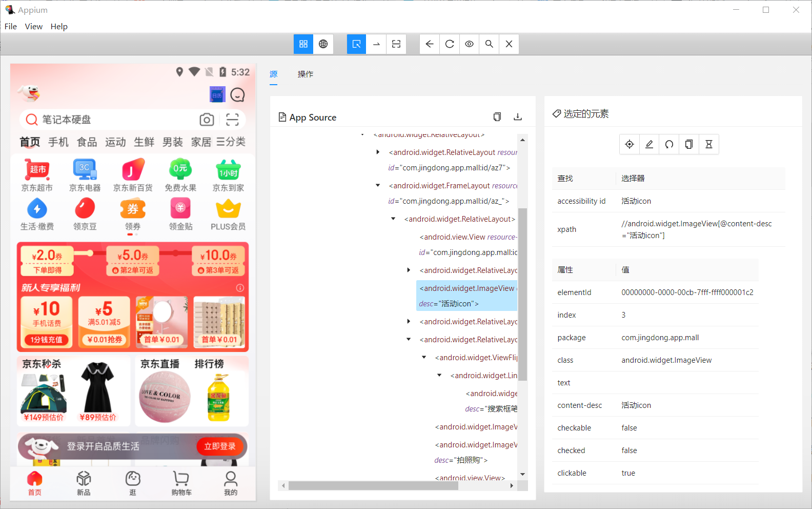The image size is (812, 509).
Task: Click the App Source horizontal scrollbar
Action: 373,485
